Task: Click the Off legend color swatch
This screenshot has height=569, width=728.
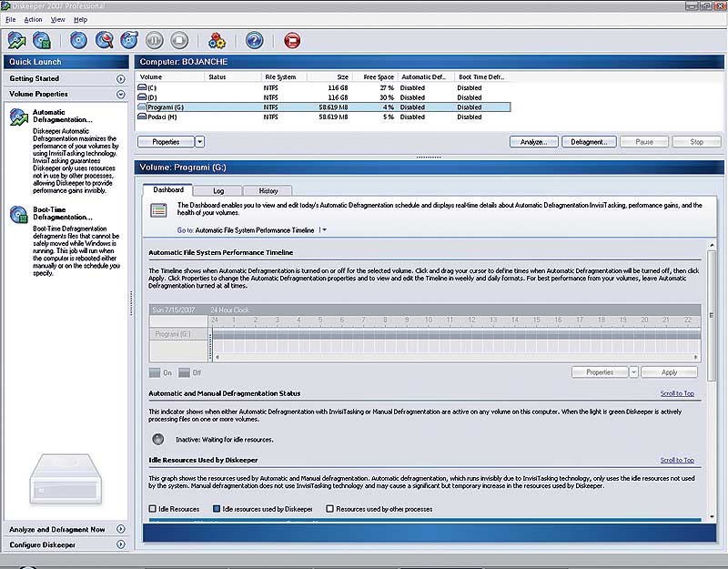Action: pyautogui.click(x=185, y=372)
